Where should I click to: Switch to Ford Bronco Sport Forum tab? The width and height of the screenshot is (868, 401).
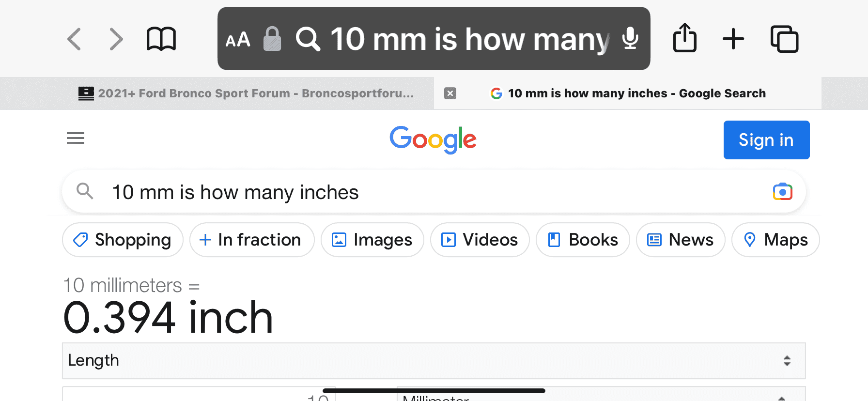[x=247, y=93]
